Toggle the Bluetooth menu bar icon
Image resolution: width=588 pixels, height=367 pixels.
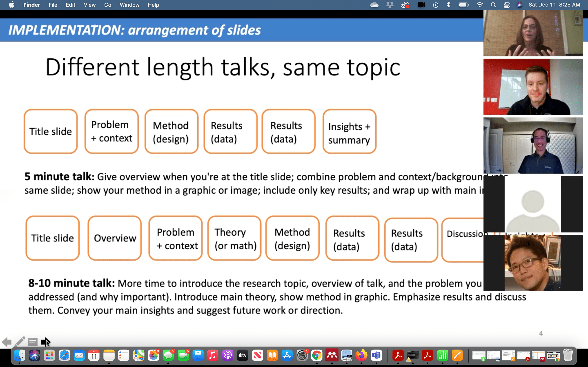[x=449, y=5]
